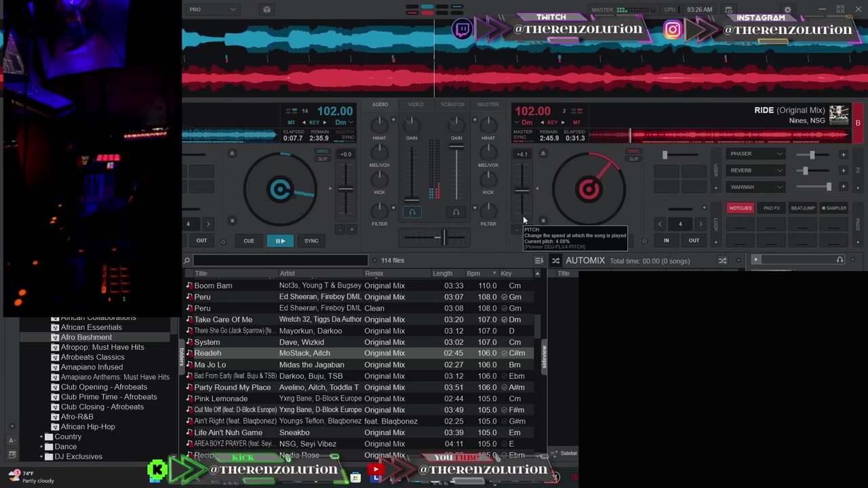Toggle SLIP mode on right deck

pyautogui.click(x=633, y=159)
